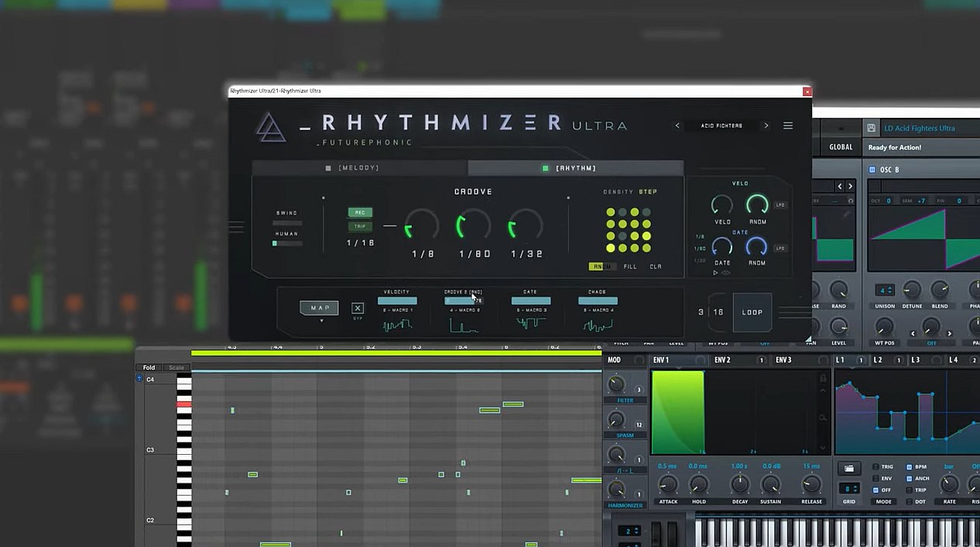
Task: Click the Gate macro waveform graphic
Action: 531,324
